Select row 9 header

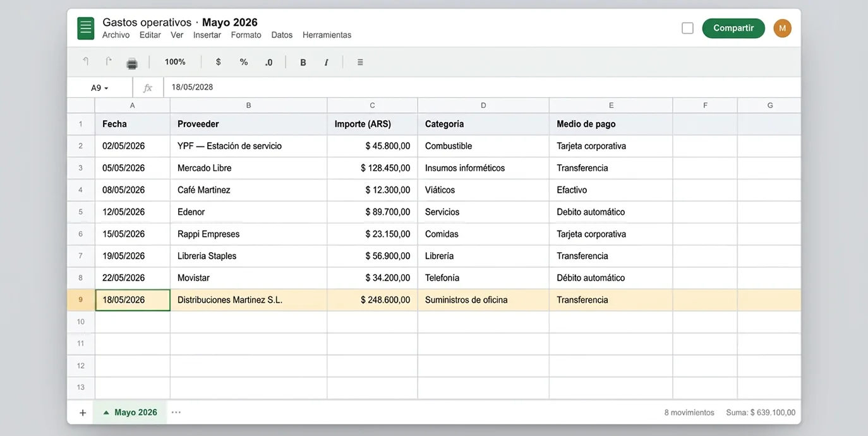pyautogui.click(x=81, y=300)
